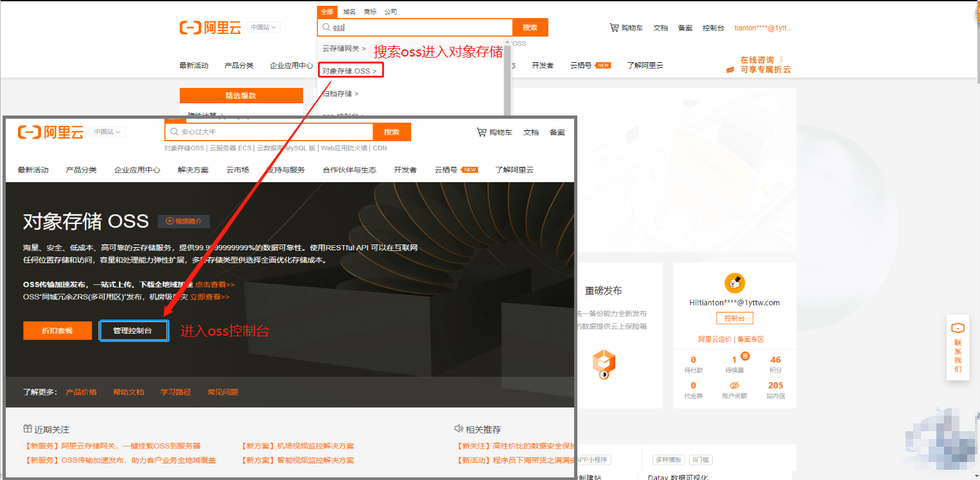The image size is (980, 480).
Task: Open the 学习路径 link
Action: click(x=176, y=392)
